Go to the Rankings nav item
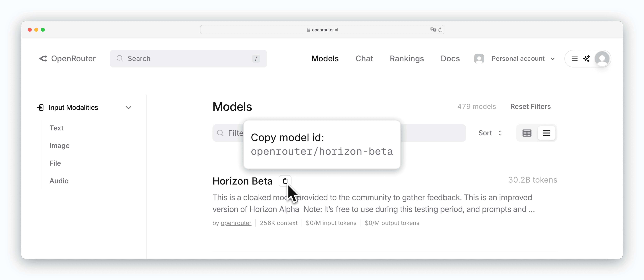 [x=407, y=59]
